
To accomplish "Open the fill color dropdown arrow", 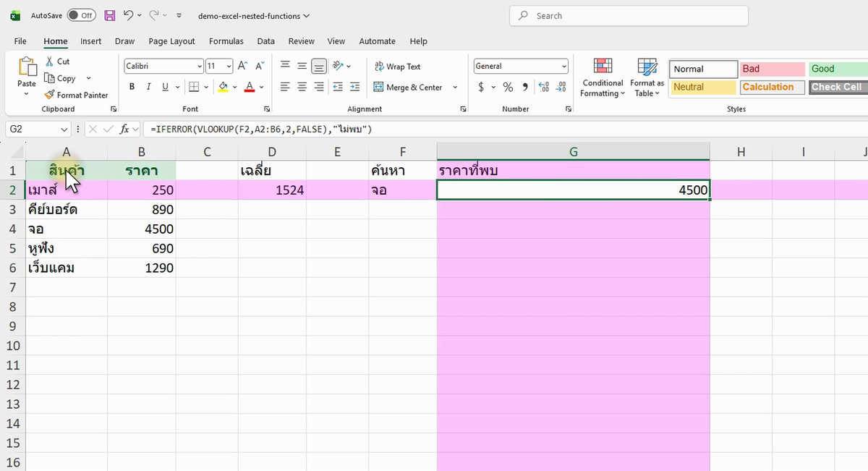I will click(x=235, y=87).
